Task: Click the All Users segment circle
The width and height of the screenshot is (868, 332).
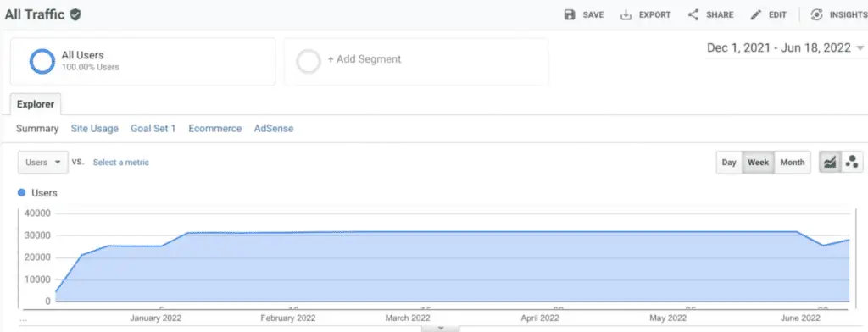Action: [x=42, y=62]
